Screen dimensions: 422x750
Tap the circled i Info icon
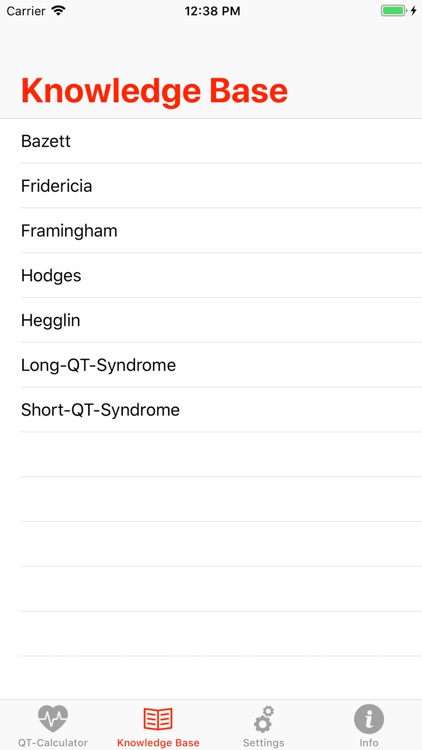coord(369,719)
